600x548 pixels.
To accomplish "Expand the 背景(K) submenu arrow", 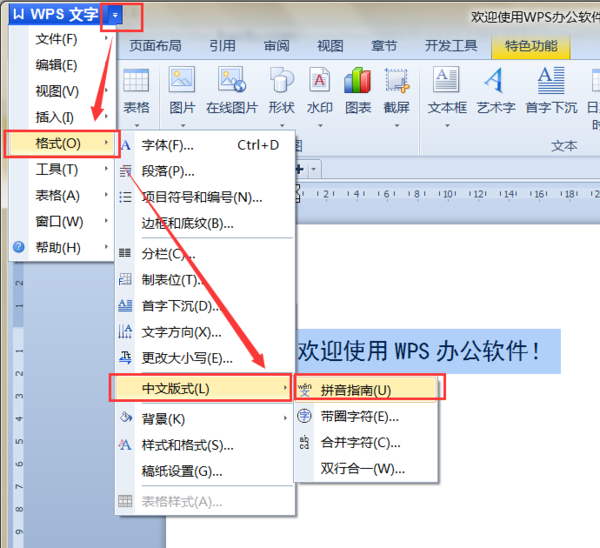I will pyautogui.click(x=285, y=418).
